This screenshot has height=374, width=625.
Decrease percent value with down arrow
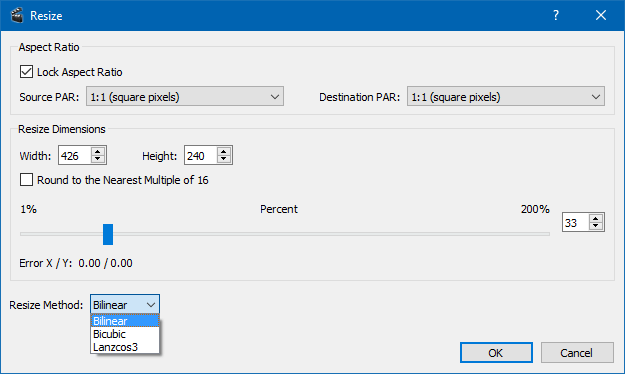(x=596, y=226)
